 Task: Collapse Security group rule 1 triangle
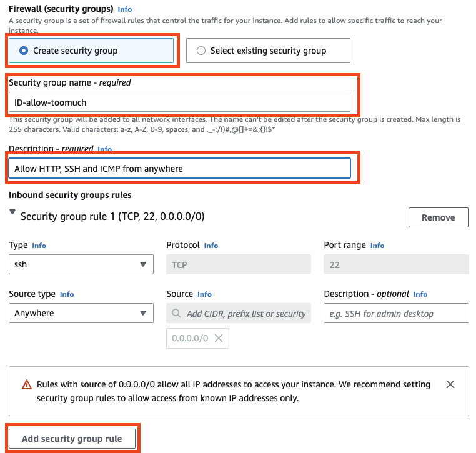[x=12, y=212]
